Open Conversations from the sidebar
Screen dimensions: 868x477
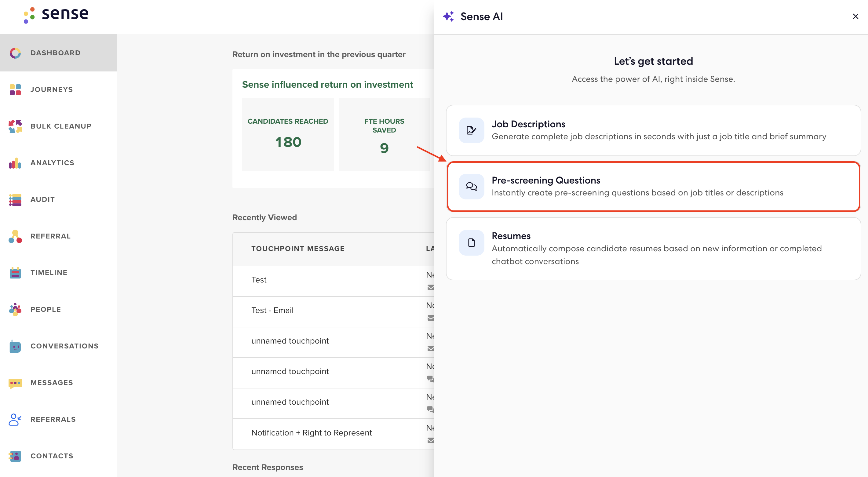tap(59, 346)
